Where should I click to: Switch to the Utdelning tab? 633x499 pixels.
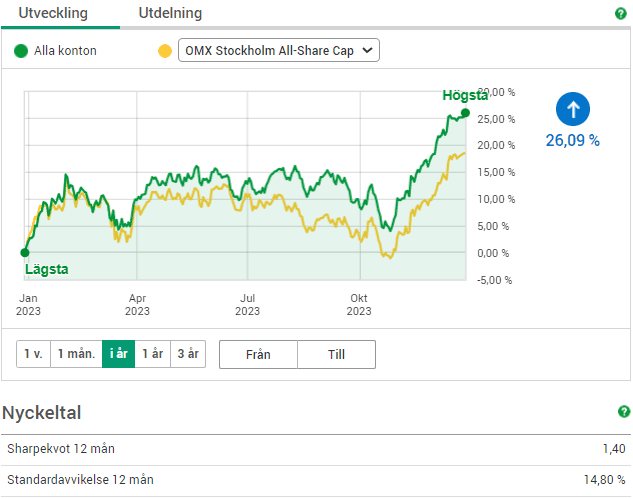point(169,14)
